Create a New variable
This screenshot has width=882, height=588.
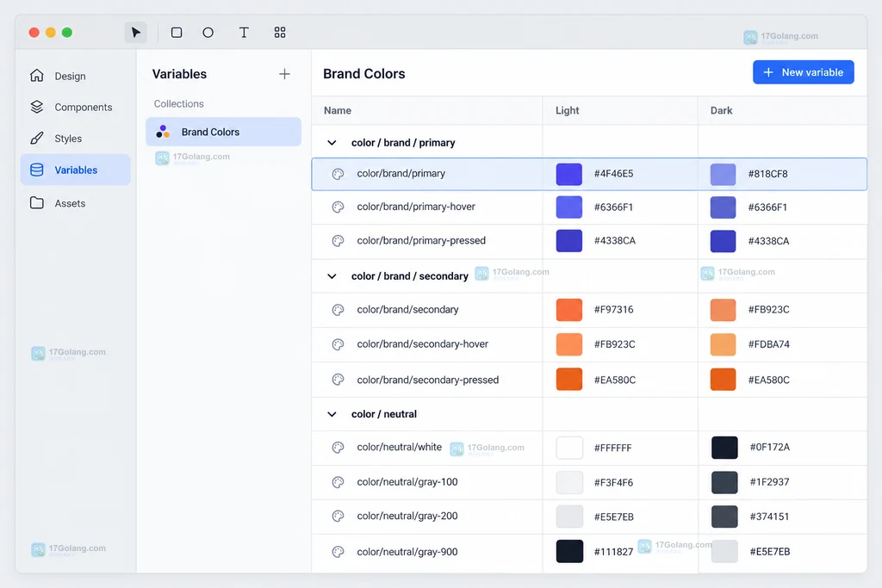coord(804,72)
